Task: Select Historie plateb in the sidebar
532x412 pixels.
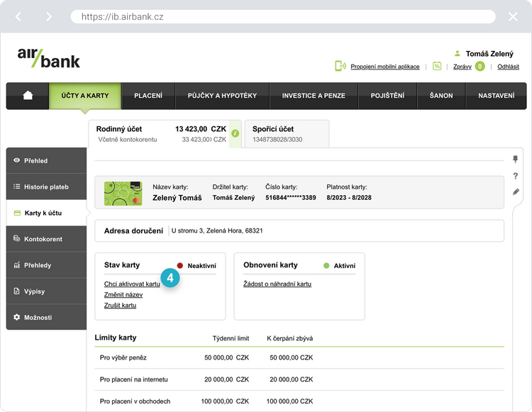Action: pos(46,186)
